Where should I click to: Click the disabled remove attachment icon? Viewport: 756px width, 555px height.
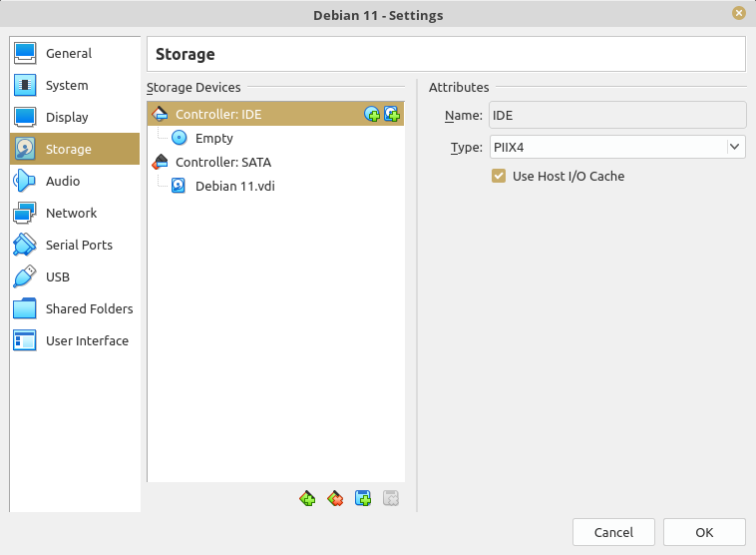391,498
